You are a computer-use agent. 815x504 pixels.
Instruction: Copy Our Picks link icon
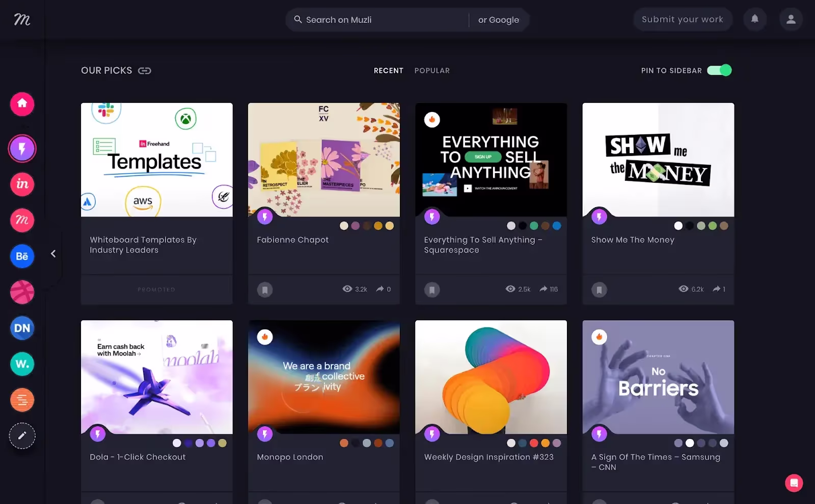pyautogui.click(x=145, y=71)
